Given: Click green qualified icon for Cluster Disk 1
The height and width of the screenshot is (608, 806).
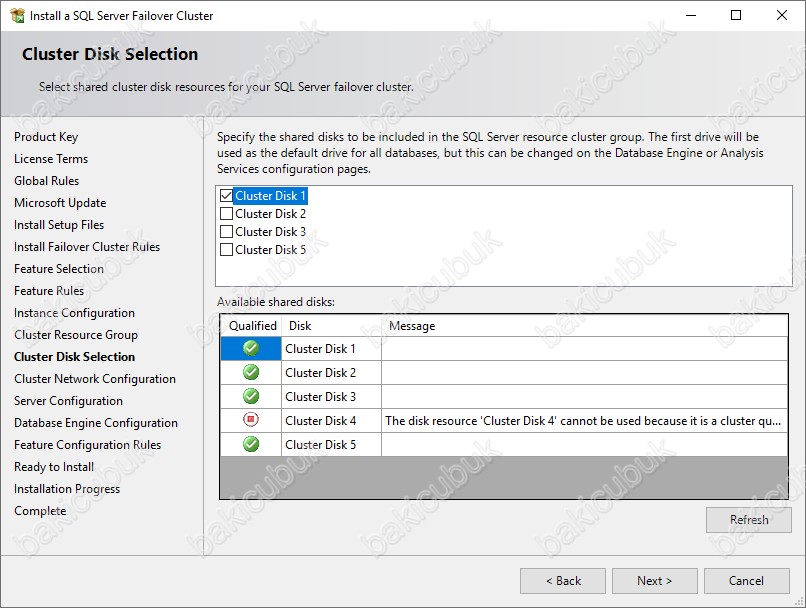Looking at the screenshot, I should [x=251, y=348].
